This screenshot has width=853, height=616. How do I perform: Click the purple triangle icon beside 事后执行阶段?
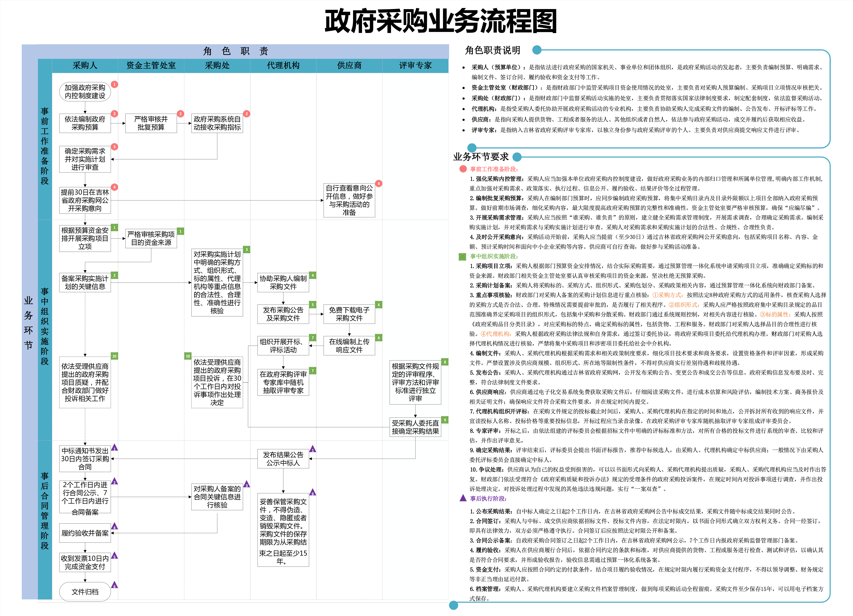click(x=463, y=498)
